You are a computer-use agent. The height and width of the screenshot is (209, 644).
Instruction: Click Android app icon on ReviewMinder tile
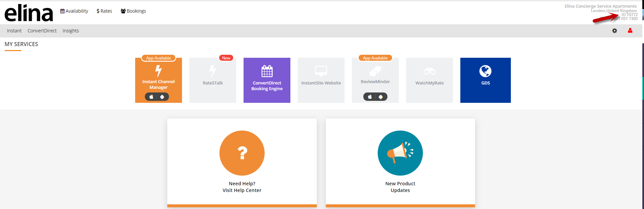point(381,97)
